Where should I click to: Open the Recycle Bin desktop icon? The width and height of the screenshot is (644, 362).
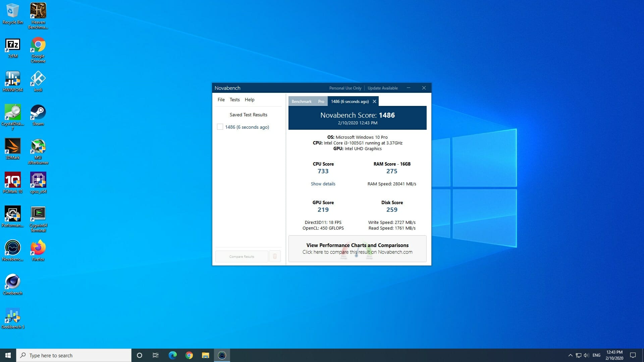click(x=13, y=13)
